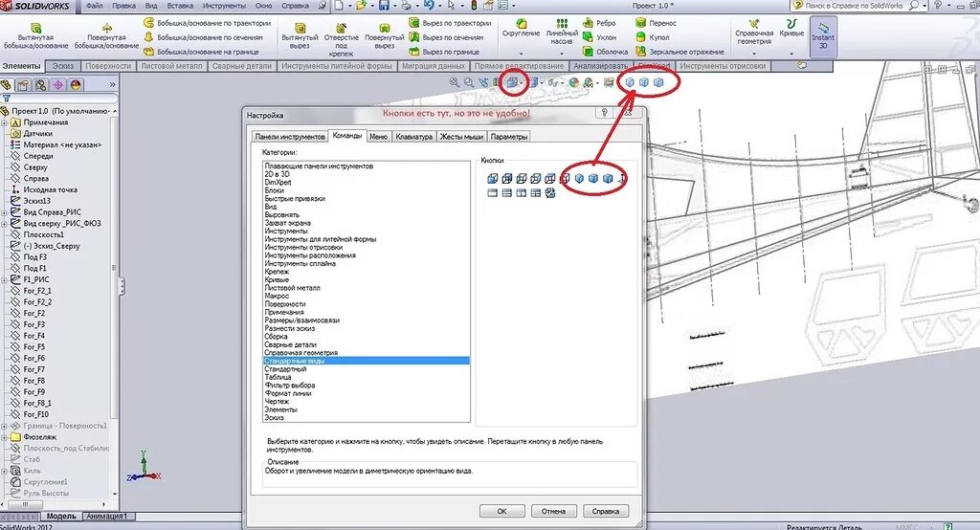Viewport: 980px width, 530px height.
Task: Click the Вытянутый вырез cut icon
Action: click(300, 28)
